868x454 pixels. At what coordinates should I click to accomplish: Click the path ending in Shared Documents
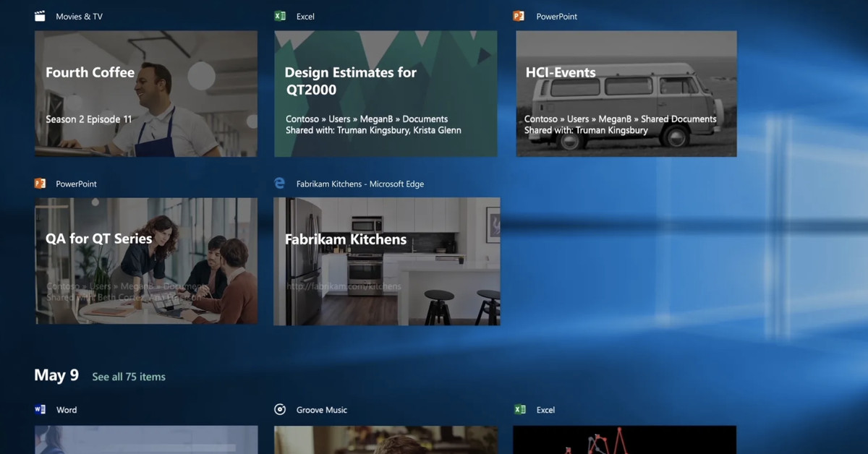pos(621,119)
